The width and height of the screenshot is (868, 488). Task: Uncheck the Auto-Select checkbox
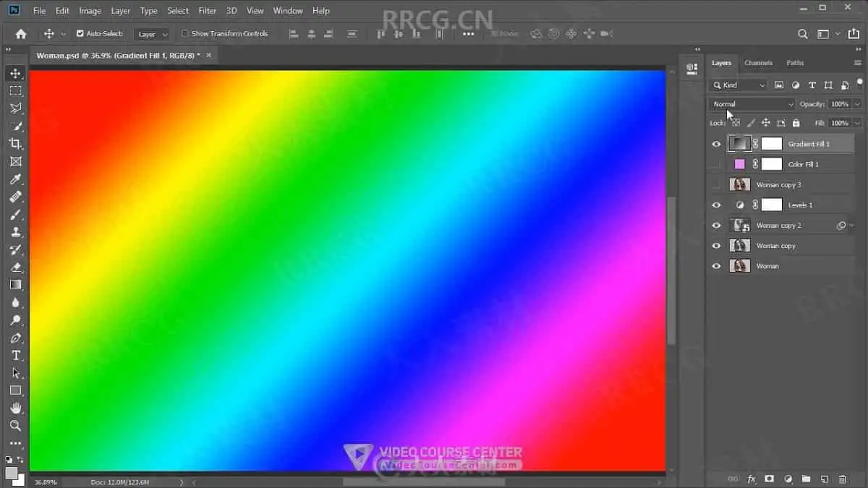click(x=80, y=33)
